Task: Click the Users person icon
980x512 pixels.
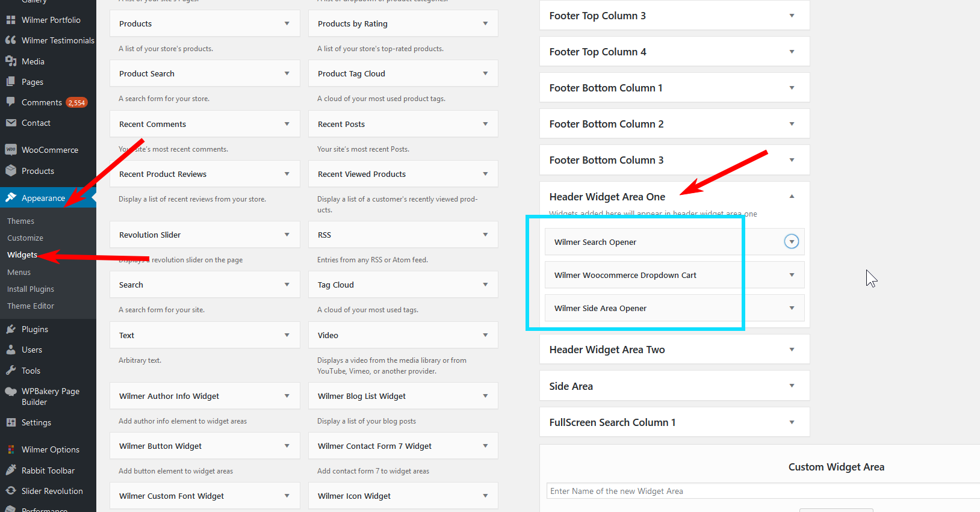Action: tap(11, 350)
